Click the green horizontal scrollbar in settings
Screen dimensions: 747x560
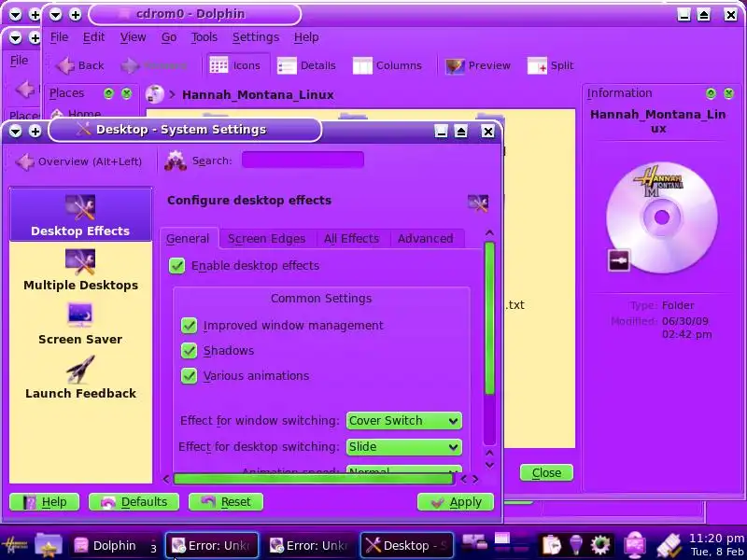click(314, 479)
